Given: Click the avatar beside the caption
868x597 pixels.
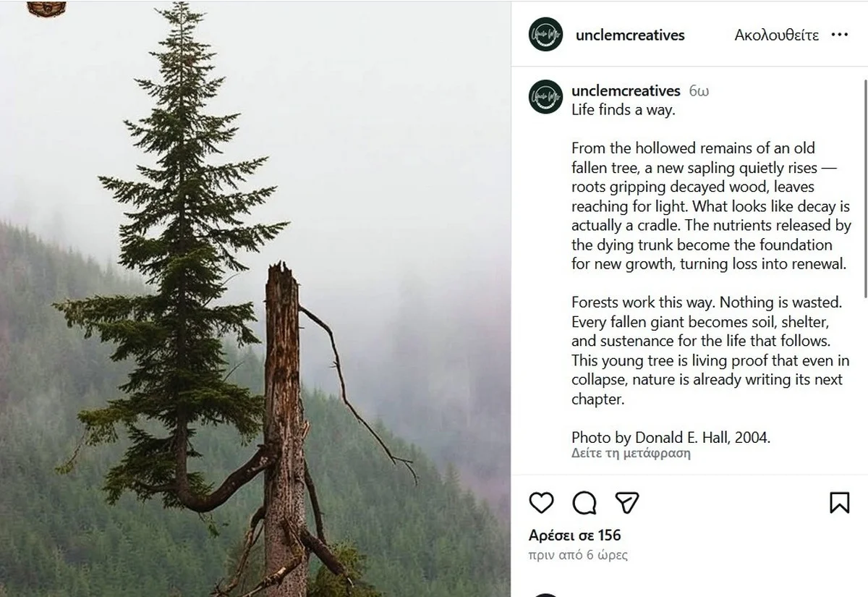Looking at the screenshot, I should point(545,96).
